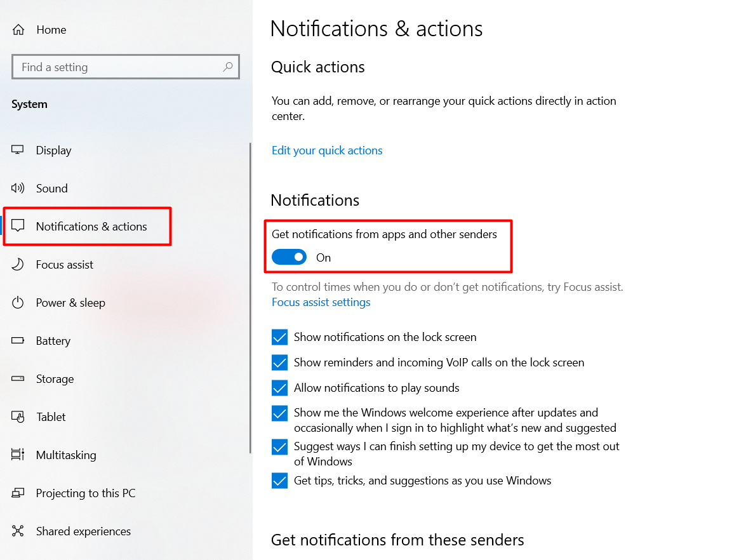
Task: Select Notifications & actions in sidebar
Action: click(x=91, y=227)
